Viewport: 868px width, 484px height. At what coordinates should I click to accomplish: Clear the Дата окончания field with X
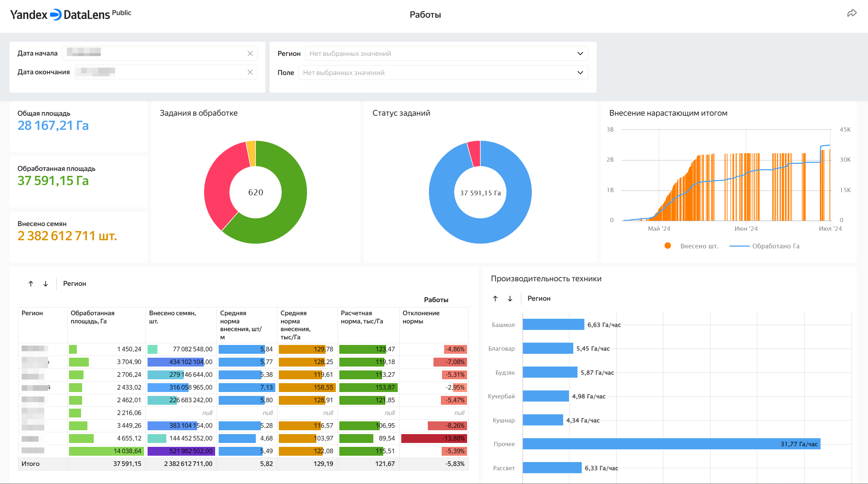click(x=250, y=72)
